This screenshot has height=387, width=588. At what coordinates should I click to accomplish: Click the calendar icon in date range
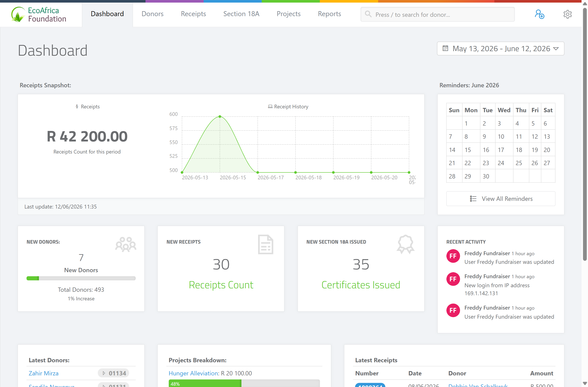tap(445, 48)
